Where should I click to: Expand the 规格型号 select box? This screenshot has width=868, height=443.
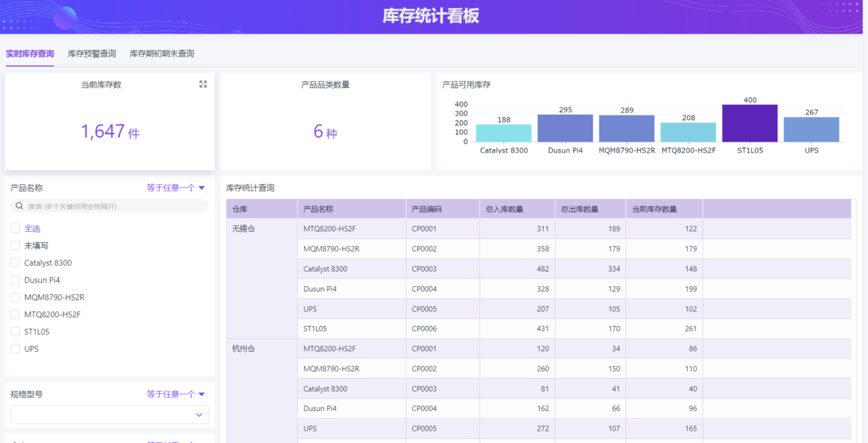109,415
